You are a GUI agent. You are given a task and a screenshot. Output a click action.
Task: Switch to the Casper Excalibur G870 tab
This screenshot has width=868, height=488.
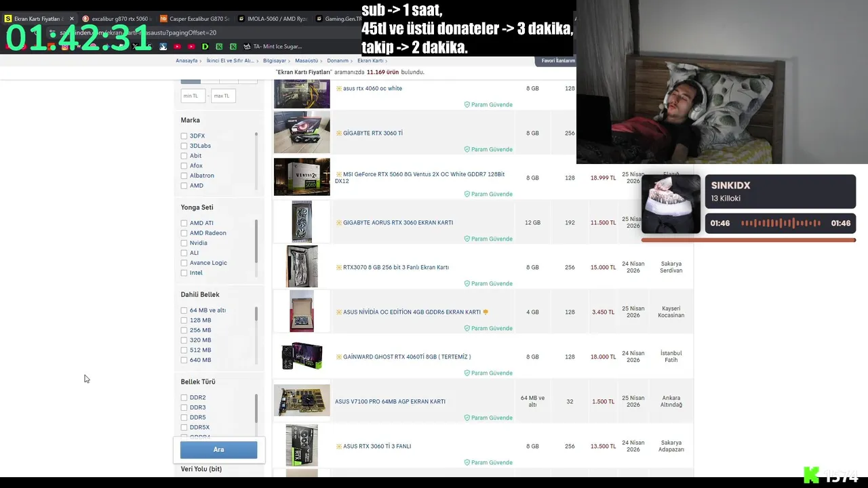[x=195, y=19]
